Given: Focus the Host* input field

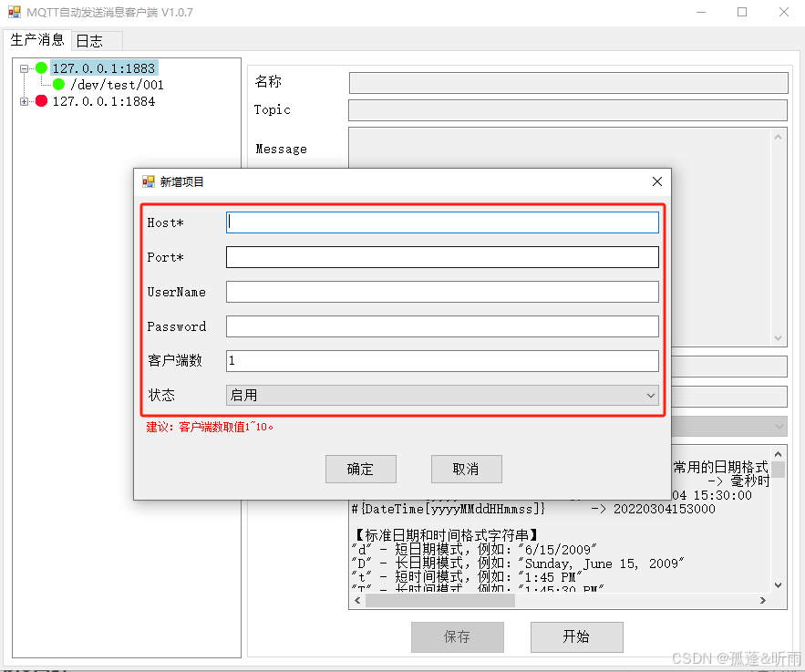Looking at the screenshot, I should 442,222.
